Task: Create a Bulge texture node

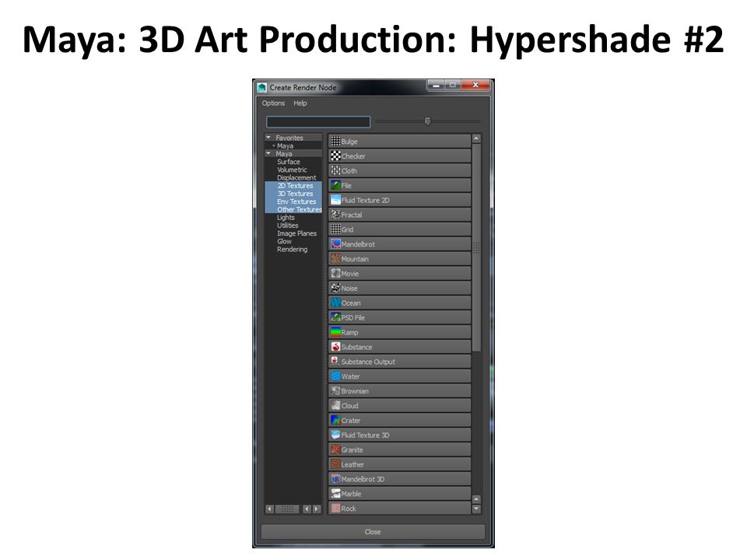Action: 399,142
